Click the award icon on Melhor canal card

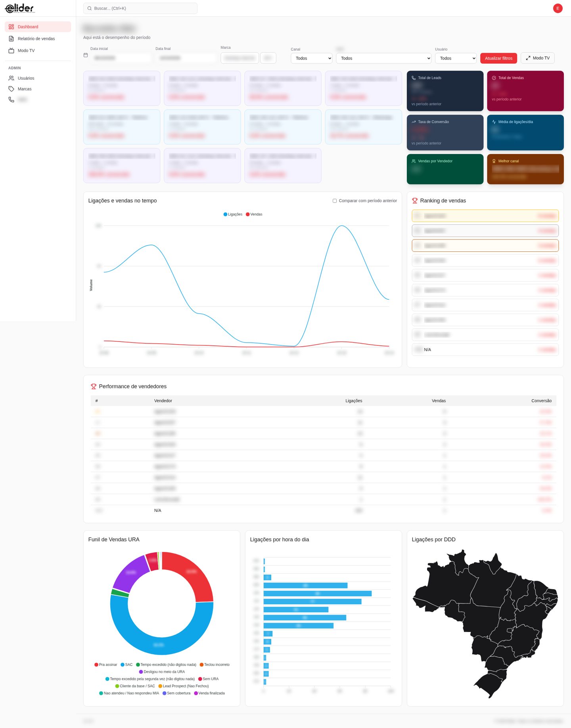click(x=494, y=161)
